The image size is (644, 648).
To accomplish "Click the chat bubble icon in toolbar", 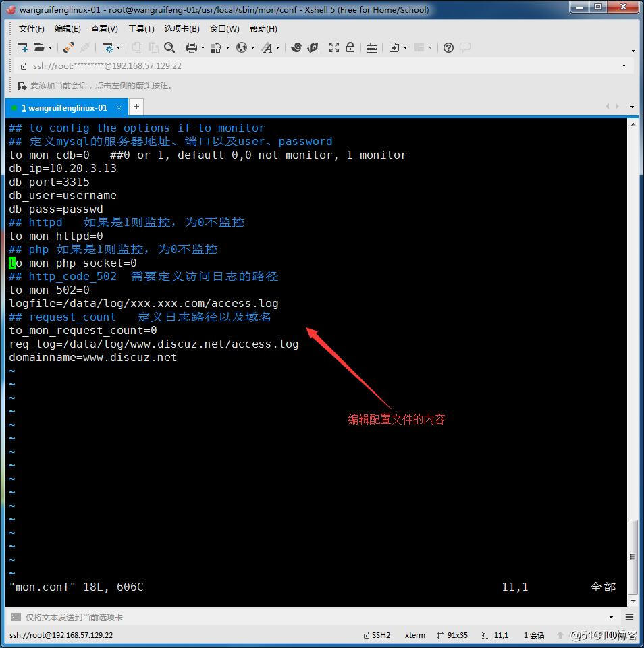I will [465, 47].
